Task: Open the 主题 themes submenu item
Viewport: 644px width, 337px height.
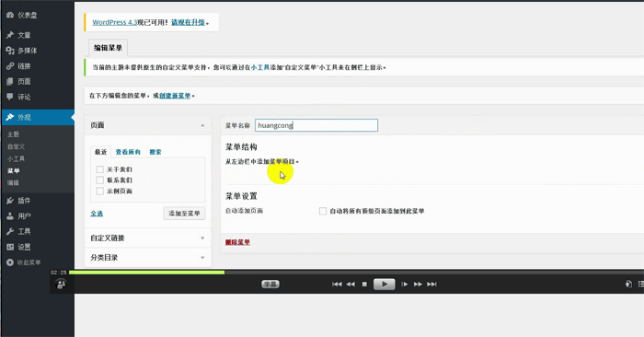Action: click(x=13, y=134)
